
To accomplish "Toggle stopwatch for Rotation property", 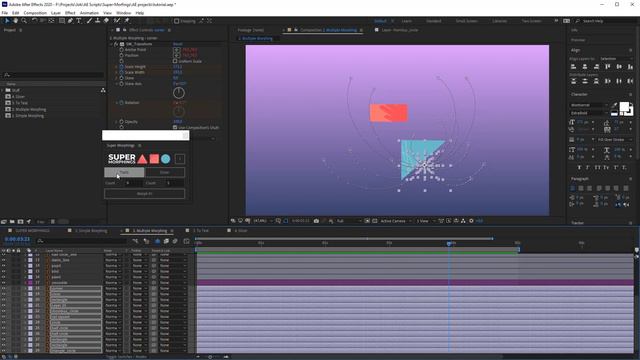I will point(121,102).
